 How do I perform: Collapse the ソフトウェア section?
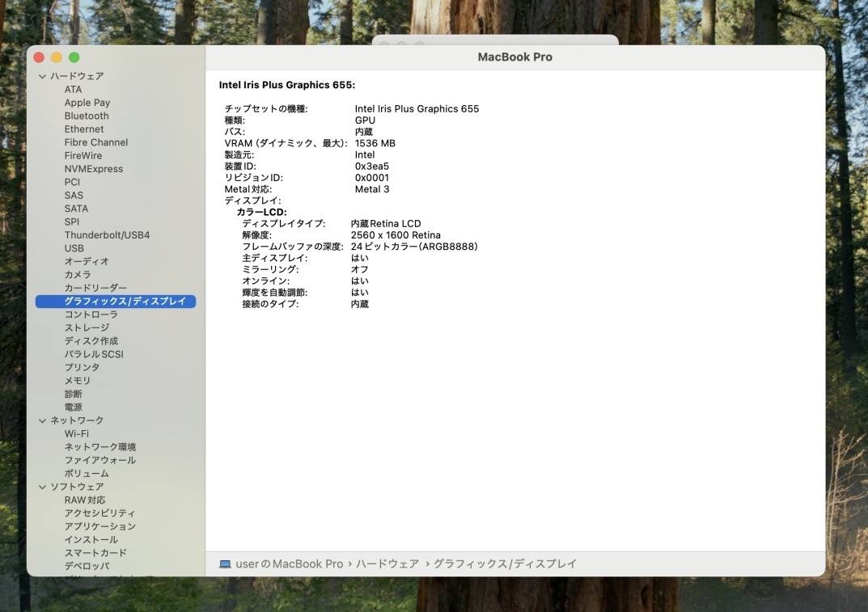point(42,487)
